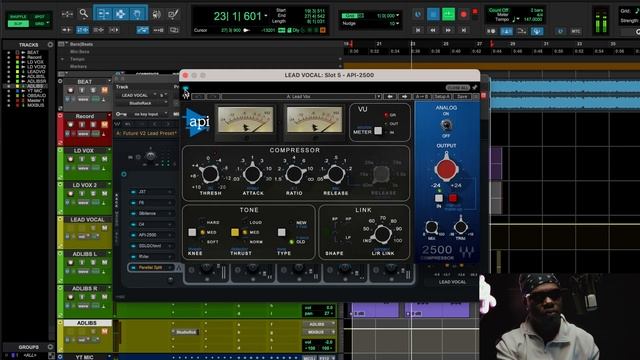Click the TRIM knob in blue panel
Screen dimensions: 640x360
coord(460,226)
